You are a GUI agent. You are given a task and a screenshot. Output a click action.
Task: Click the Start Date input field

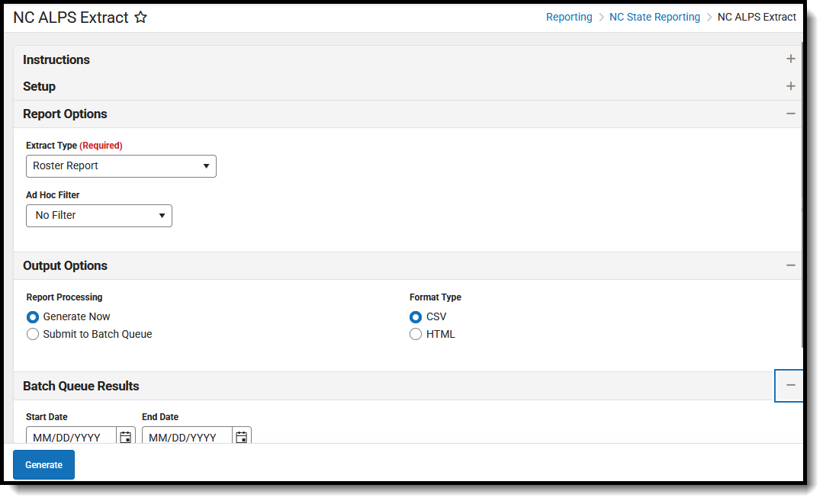(72, 437)
